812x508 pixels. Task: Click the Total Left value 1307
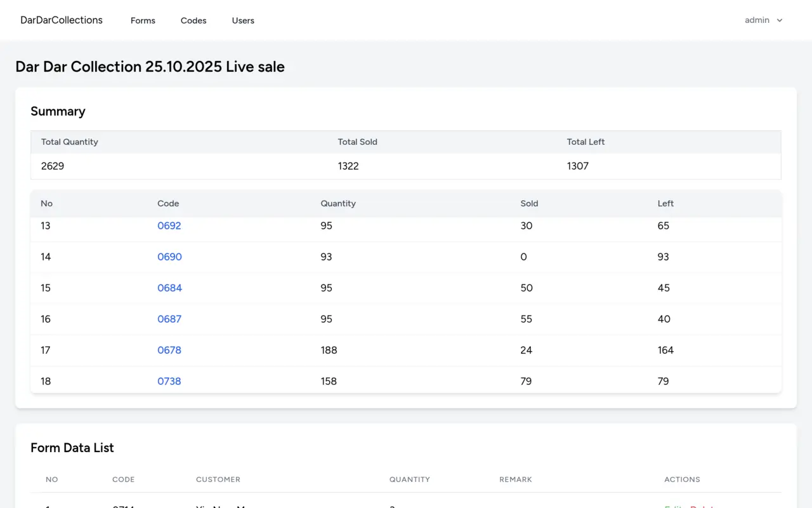578,166
